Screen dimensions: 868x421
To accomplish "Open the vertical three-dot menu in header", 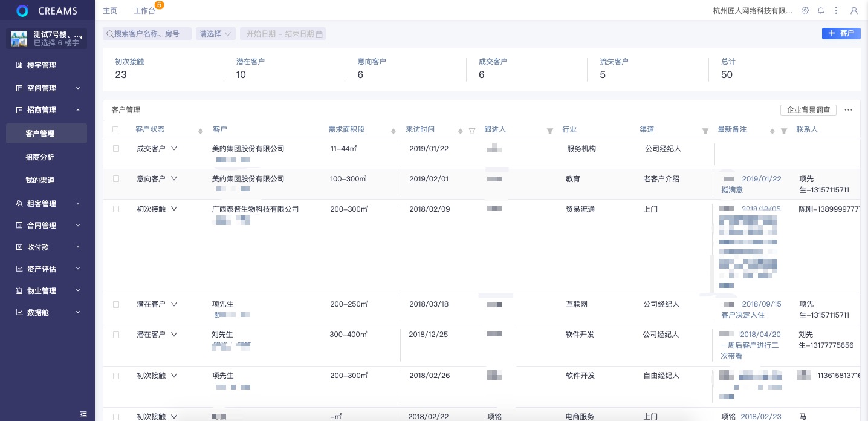I will pyautogui.click(x=837, y=11).
